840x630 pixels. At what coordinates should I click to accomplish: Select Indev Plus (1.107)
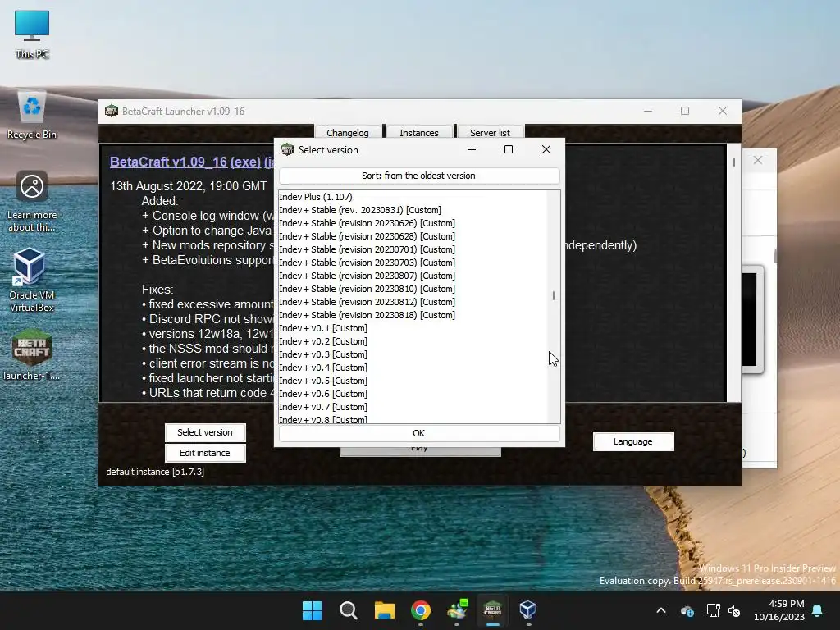coord(413,197)
